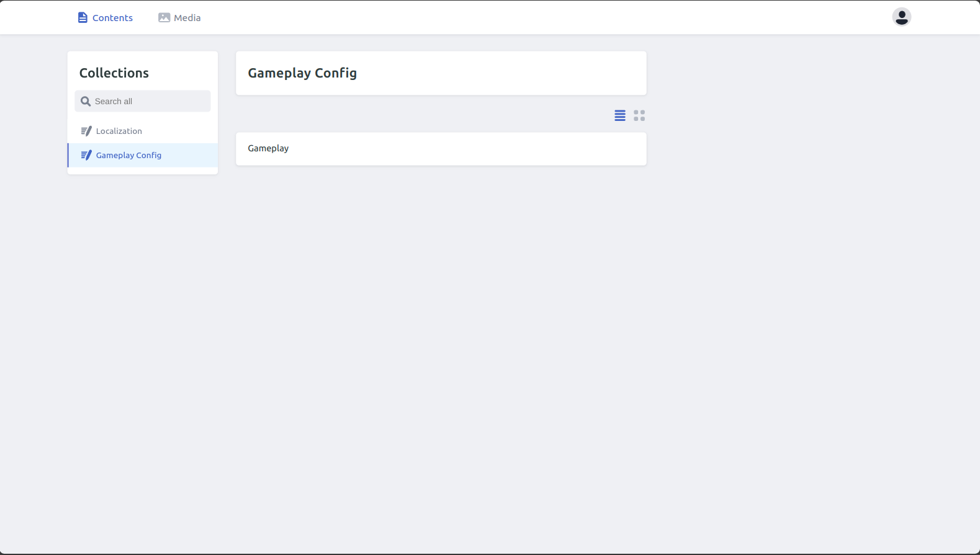Image resolution: width=980 pixels, height=555 pixels.
Task: Click the Gameplay Config collection icon
Action: click(x=86, y=155)
